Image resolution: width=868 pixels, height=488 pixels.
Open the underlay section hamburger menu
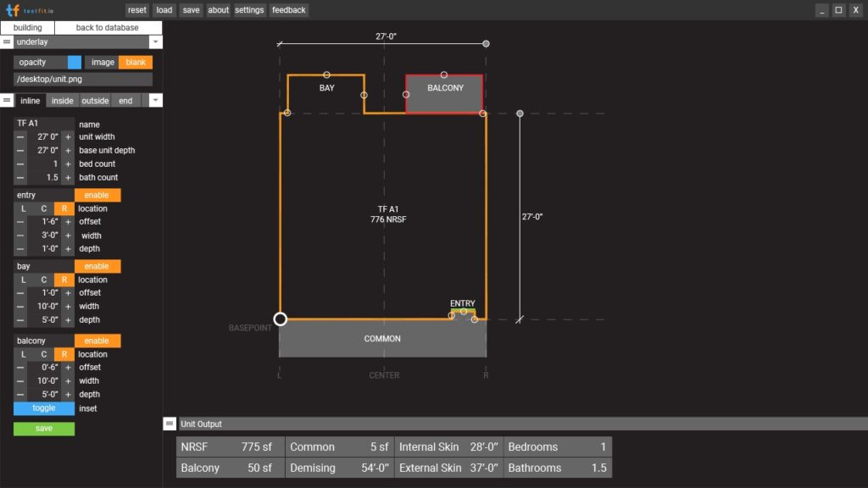coord(7,42)
